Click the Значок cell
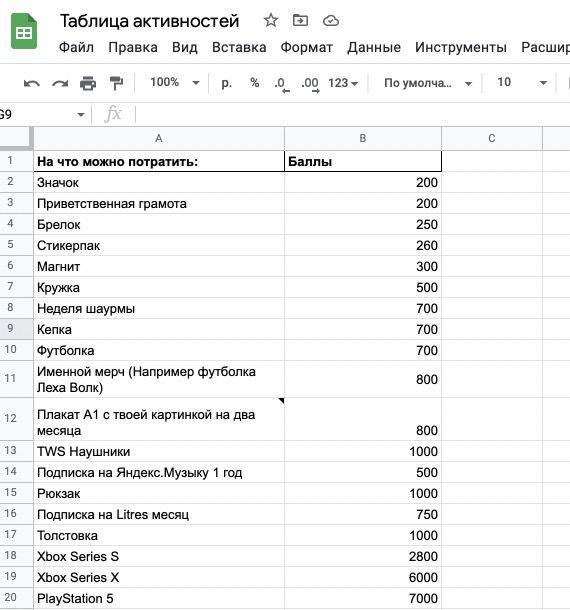 (159, 182)
